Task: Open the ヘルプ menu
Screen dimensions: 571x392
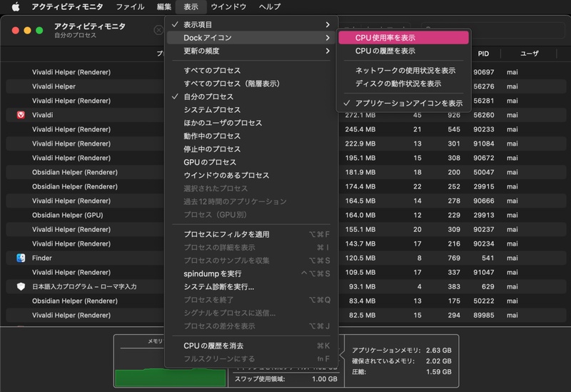Action: point(270,6)
